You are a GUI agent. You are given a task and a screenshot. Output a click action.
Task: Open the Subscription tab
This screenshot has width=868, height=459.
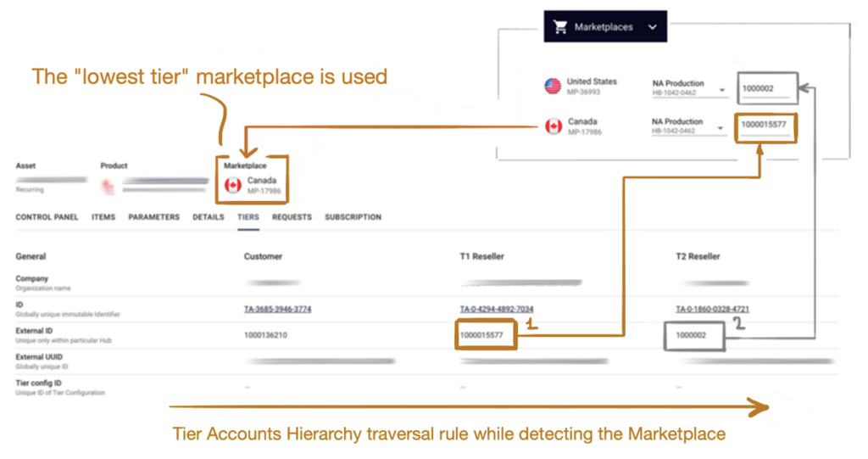(353, 217)
